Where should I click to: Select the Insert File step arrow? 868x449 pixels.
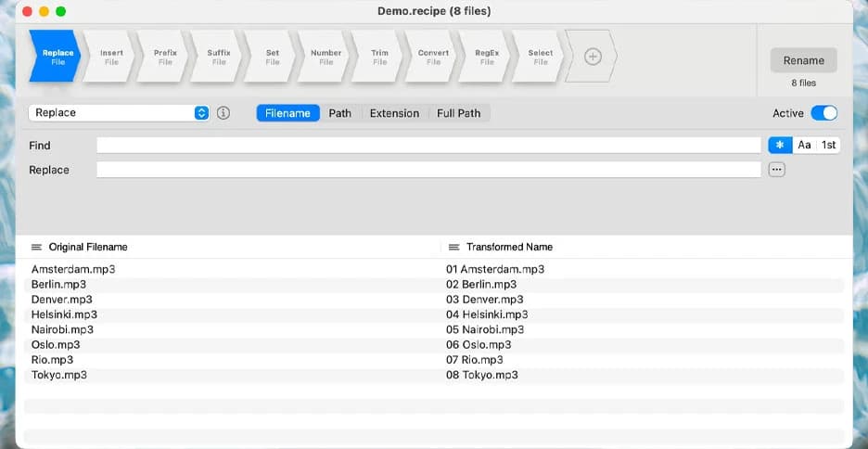(111, 57)
